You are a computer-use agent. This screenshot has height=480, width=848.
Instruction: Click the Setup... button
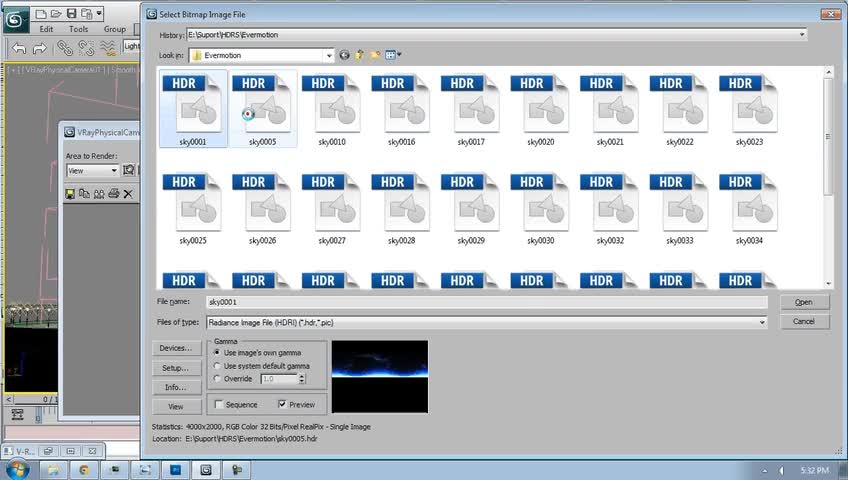click(x=176, y=368)
